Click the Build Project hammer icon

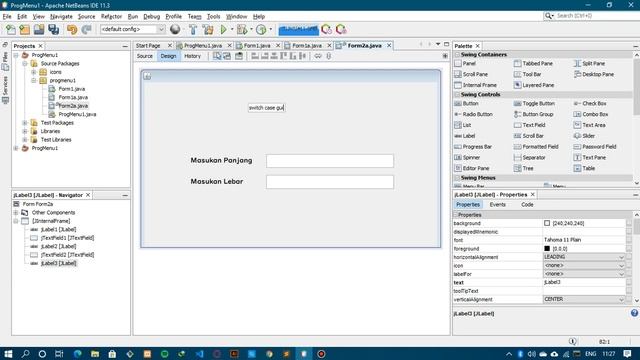click(193, 29)
